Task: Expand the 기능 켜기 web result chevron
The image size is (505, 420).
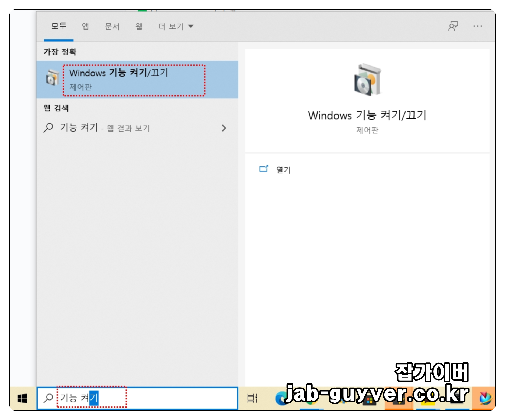Action: click(x=224, y=128)
